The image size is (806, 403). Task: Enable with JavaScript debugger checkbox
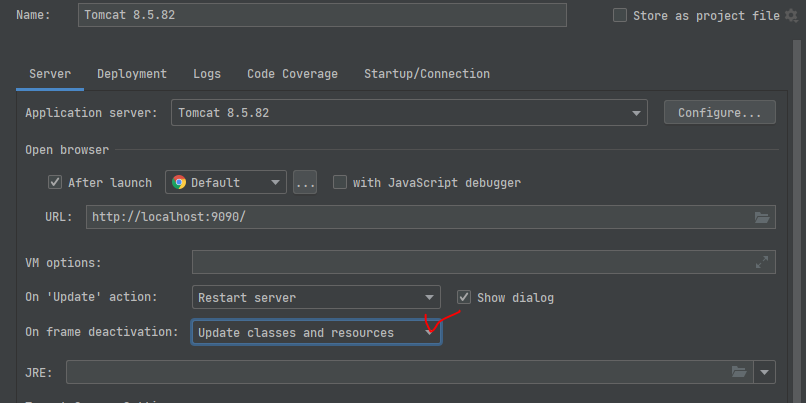coord(340,182)
